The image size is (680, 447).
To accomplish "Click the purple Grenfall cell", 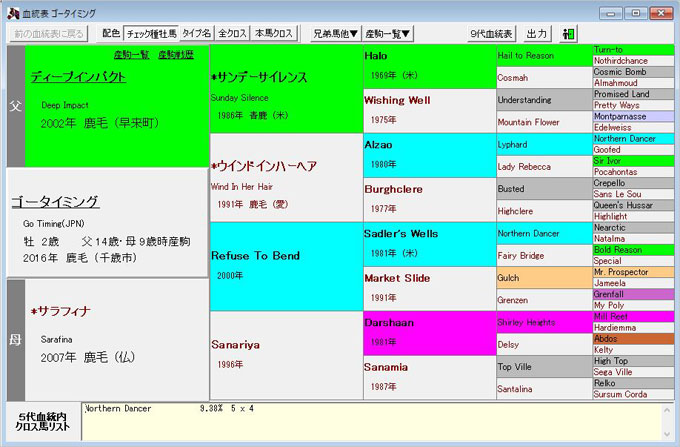I will [x=633, y=294].
